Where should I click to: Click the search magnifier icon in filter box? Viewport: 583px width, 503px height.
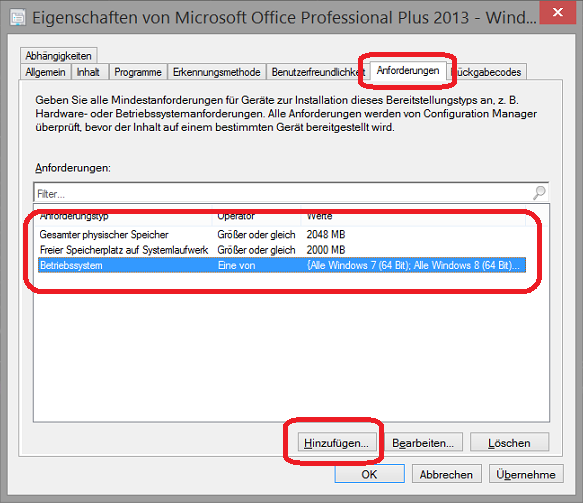pyautogui.click(x=539, y=193)
